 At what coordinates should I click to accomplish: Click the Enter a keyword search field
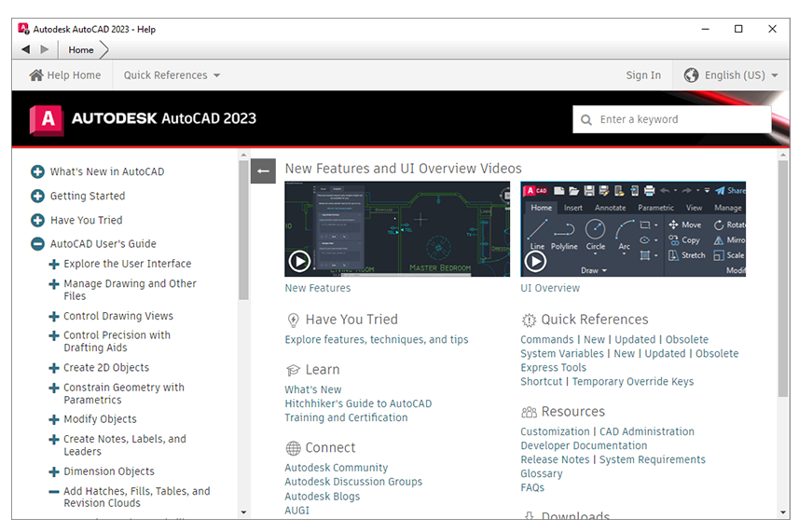671,119
